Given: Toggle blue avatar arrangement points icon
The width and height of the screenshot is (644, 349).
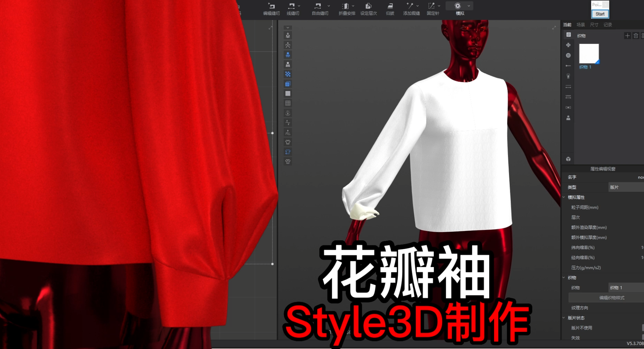Looking at the screenshot, I should 288,55.
